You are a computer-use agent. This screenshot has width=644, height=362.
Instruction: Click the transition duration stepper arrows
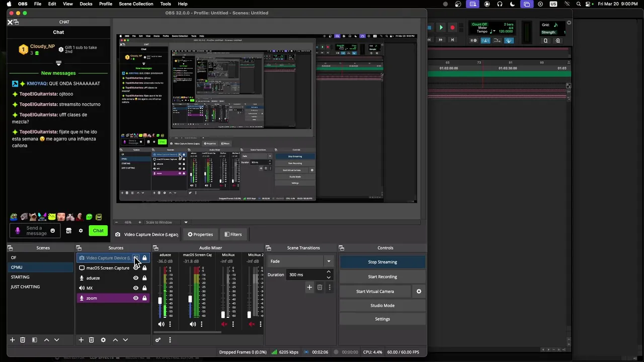tap(329, 275)
